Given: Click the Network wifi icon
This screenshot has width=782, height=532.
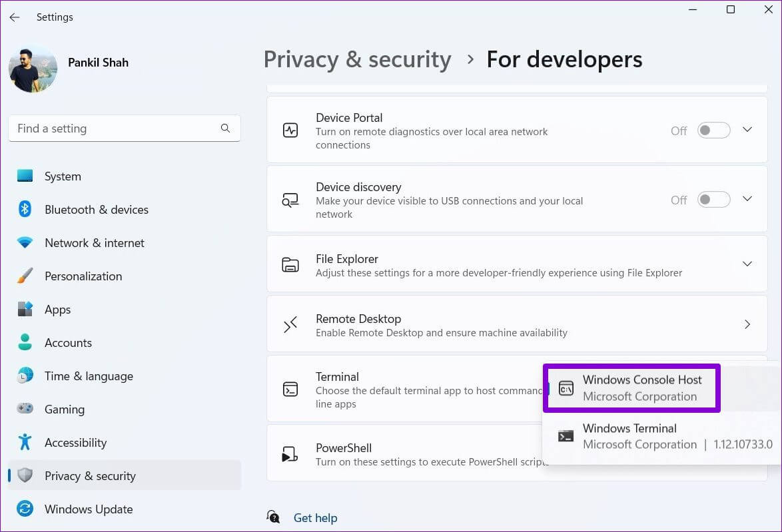Looking at the screenshot, I should pyautogui.click(x=25, y=243).
